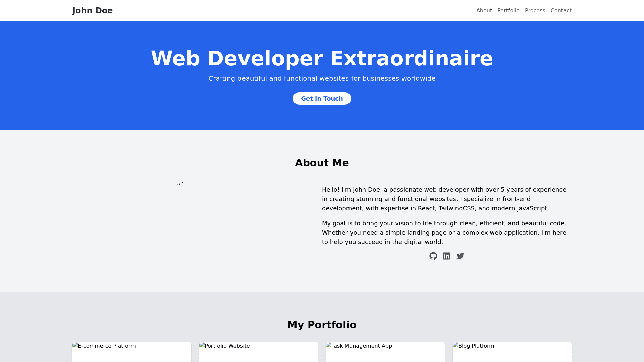Jump to Contact from navbar

[x=561, y=11]
